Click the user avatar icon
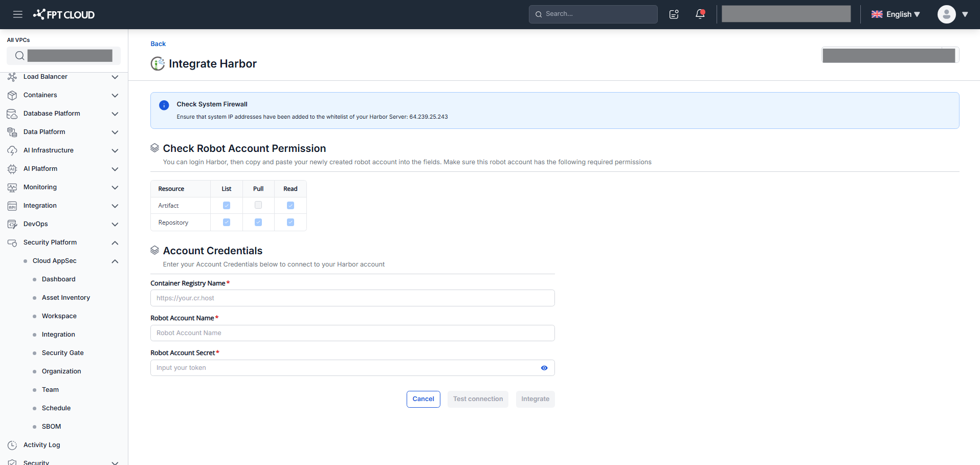This screenshot has height=465, width=980. pyautogui.click(x=946, y=14)
